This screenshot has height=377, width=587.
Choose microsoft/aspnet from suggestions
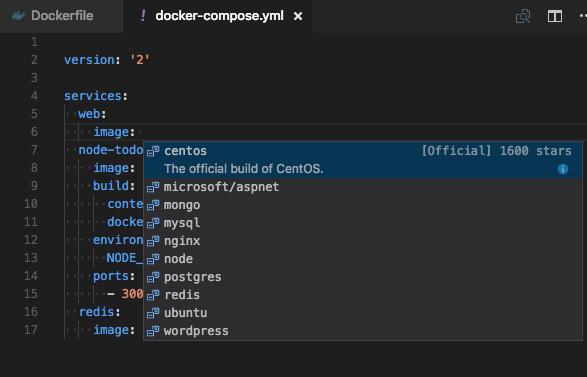(x=363, y=187)
